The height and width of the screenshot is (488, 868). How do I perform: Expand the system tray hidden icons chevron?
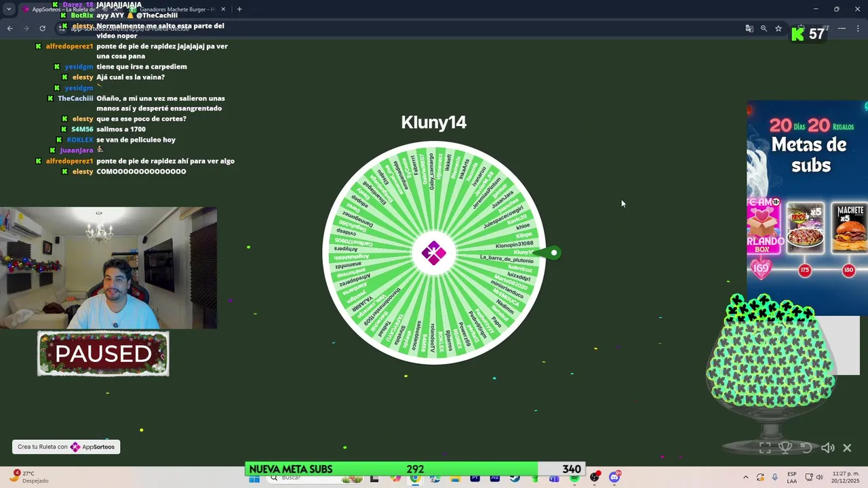tap(746, 478)
